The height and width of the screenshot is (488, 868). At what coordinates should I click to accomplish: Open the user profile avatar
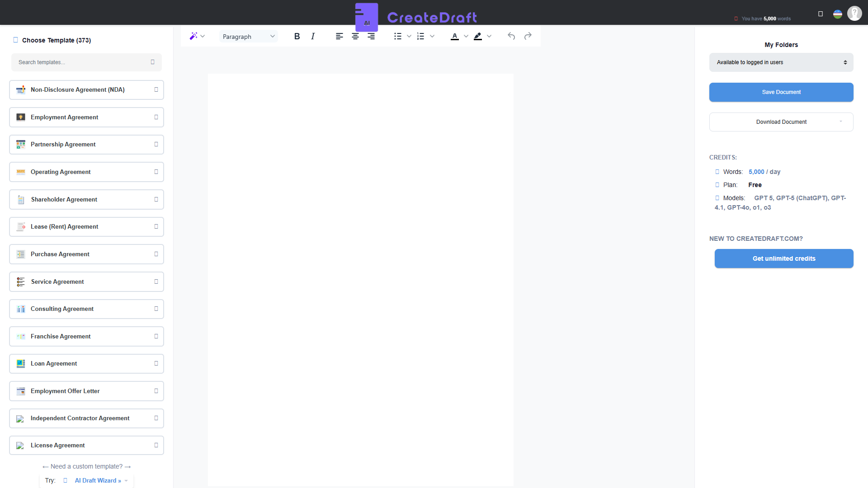[854, 14]
